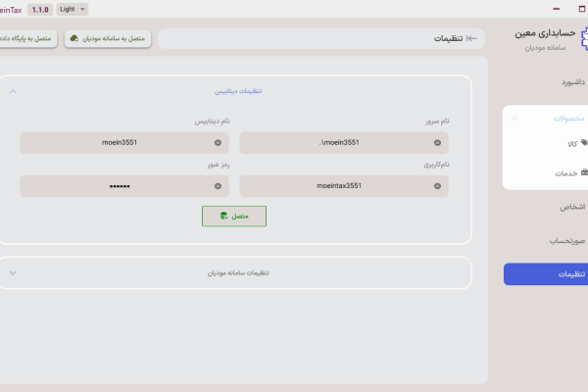Click the app logo beside حسابداری معین
The width and height of the screenshot is (588, 392).
tap(585, 38)
